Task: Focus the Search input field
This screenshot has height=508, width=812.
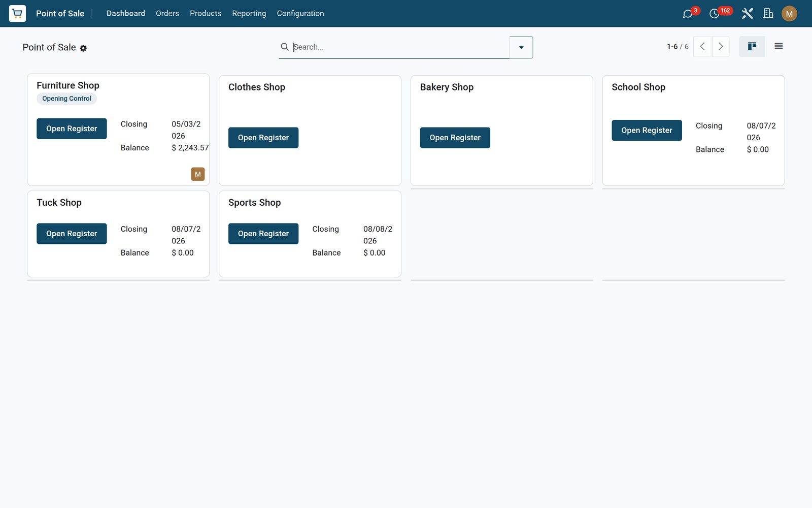Action: (x=400, y=47)
